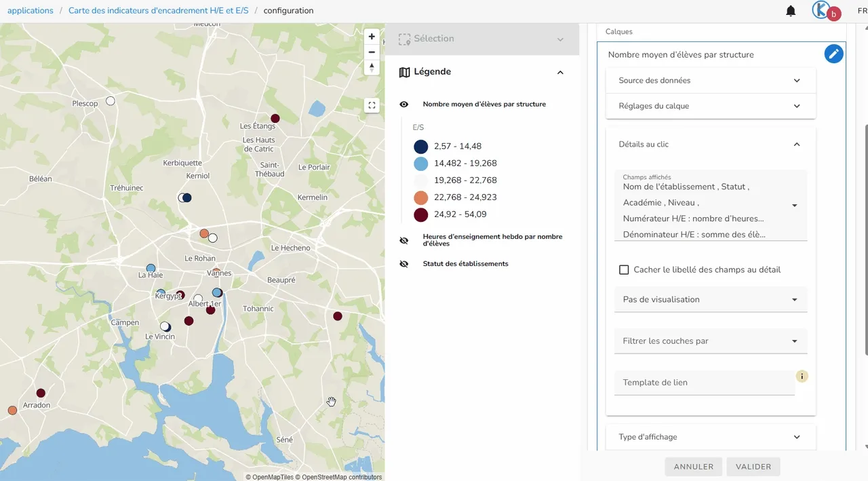Click the dark red point near Les Étangs

[x=275, y=118]
